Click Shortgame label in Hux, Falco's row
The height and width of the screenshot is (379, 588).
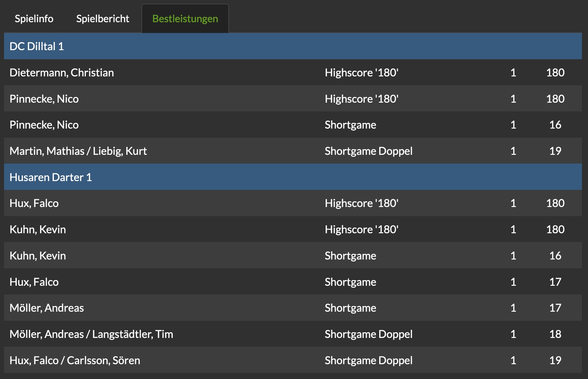351,282
